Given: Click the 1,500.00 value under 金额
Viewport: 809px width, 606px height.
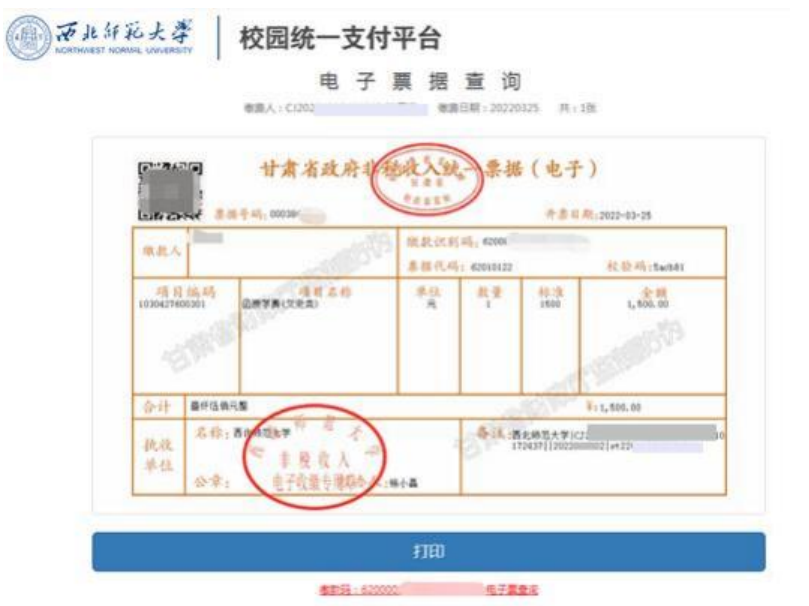Looking at the screenshot, I should [648, 304].
